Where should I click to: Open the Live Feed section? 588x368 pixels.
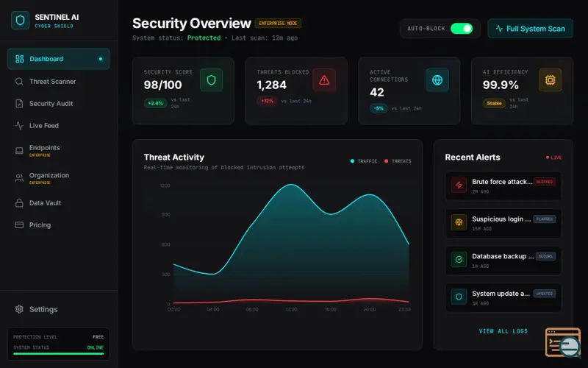click(59, 126)
